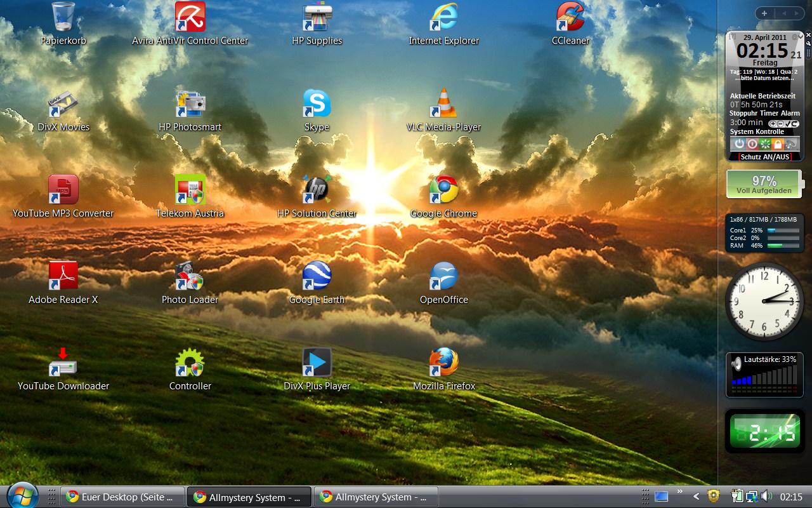
Task: Click the 97% Voll Aufgeladen battery gadget
Action: point(764,184)
